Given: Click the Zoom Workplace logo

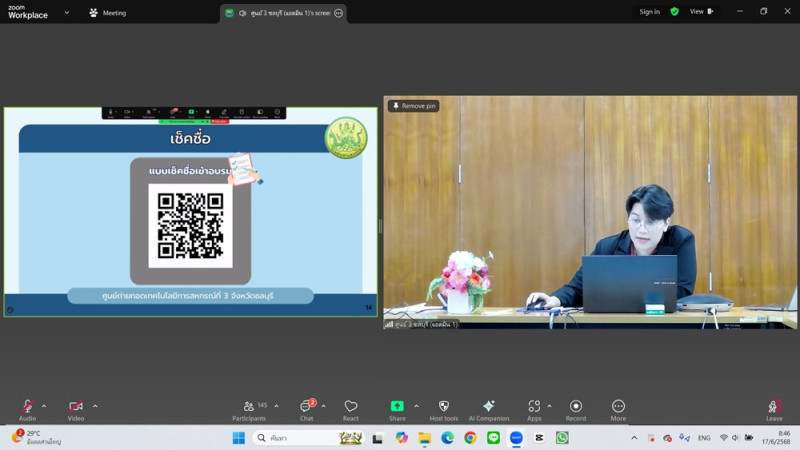Looking at the screenshot, I should pyautogui.click(x=28, y=12).
